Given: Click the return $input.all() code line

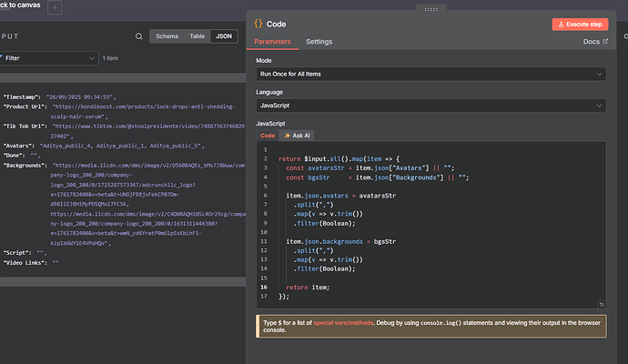Looking at the screenshot, I should pos(339,159).
